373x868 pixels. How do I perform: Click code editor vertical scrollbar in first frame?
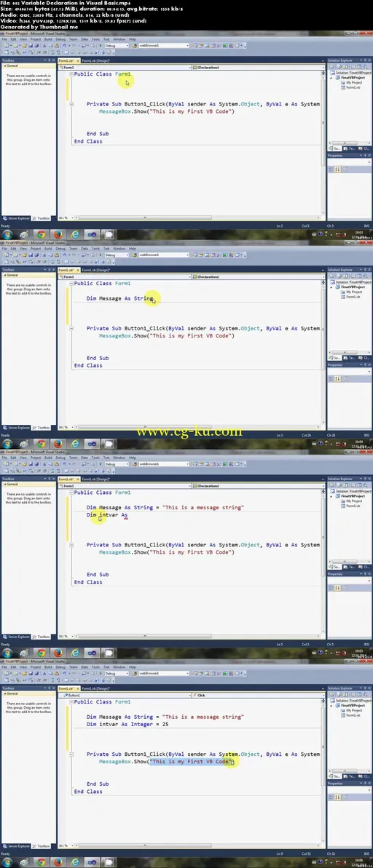click(x=323, y=141)
